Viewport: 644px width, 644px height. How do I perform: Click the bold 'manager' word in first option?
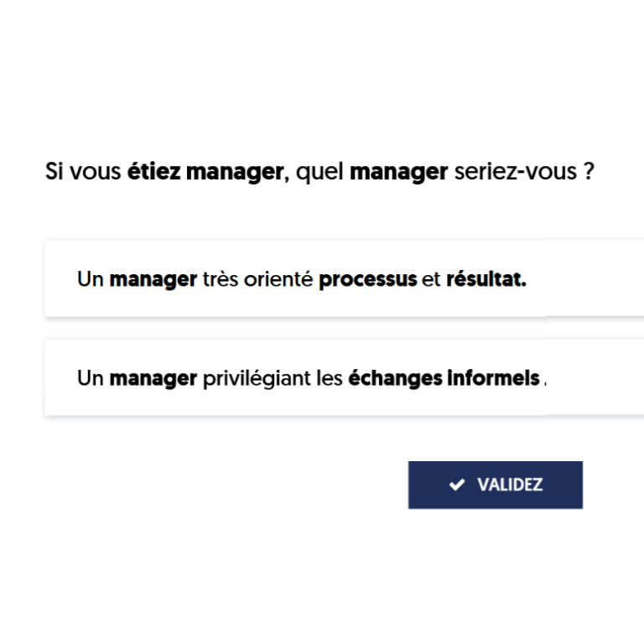[153, 280]
